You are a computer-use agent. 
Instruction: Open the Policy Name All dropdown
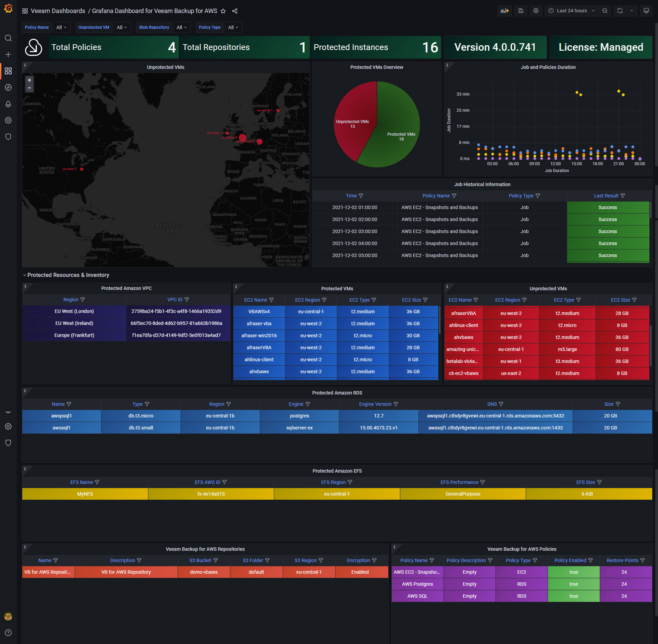[61, 27]
